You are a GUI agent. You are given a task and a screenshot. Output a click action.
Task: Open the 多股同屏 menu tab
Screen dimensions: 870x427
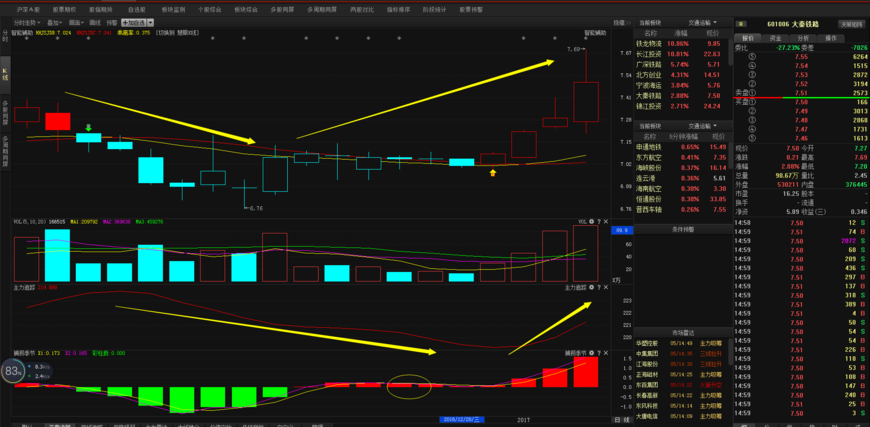point(282,9)
